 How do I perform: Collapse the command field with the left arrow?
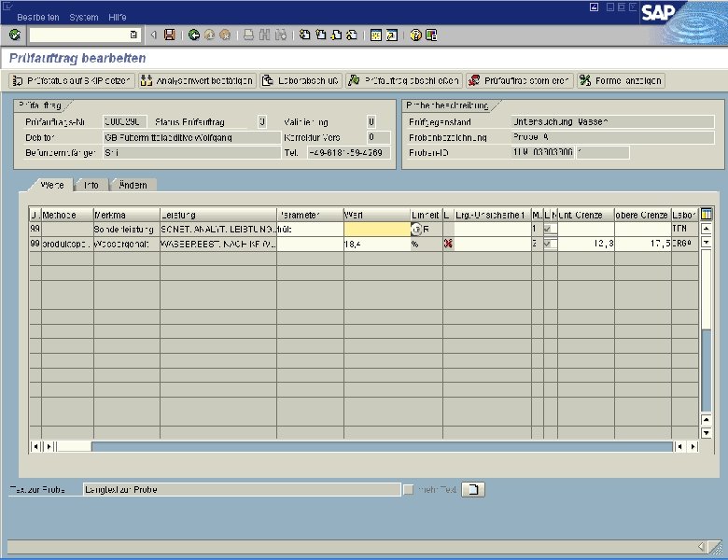[154, 35]
